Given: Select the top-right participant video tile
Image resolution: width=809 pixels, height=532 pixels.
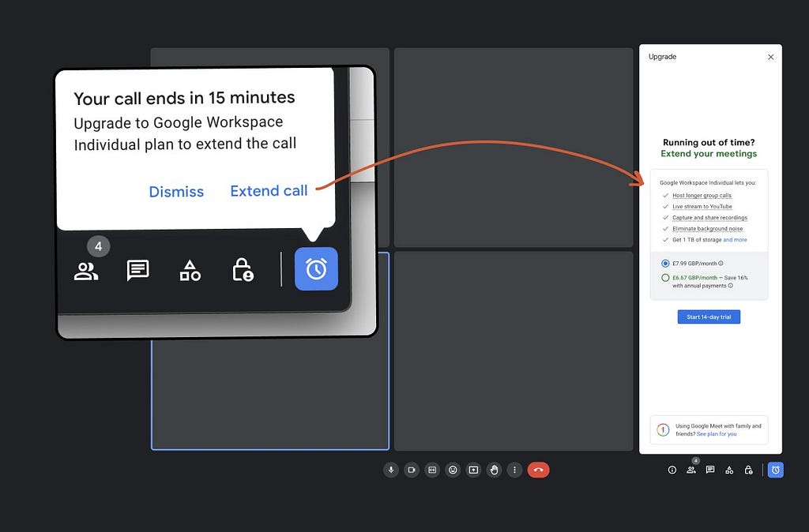Looking at the screenshot, I should (x=514, y=148).
